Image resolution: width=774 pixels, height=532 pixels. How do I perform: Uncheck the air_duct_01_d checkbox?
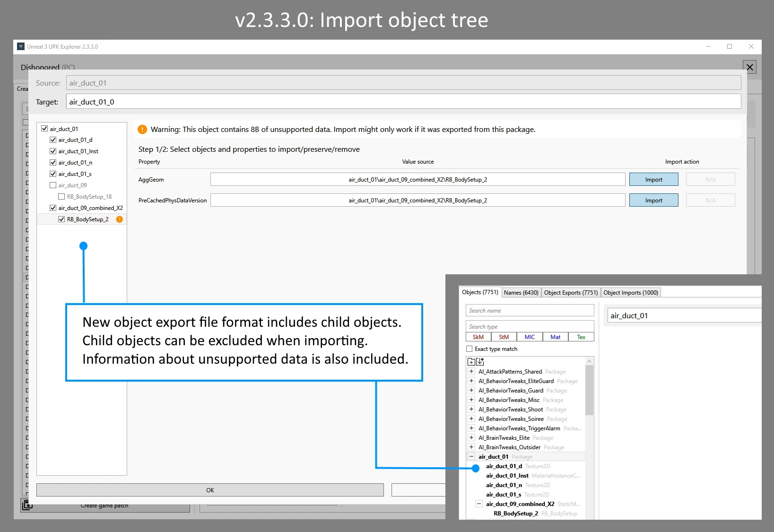(x=53, y=140)
